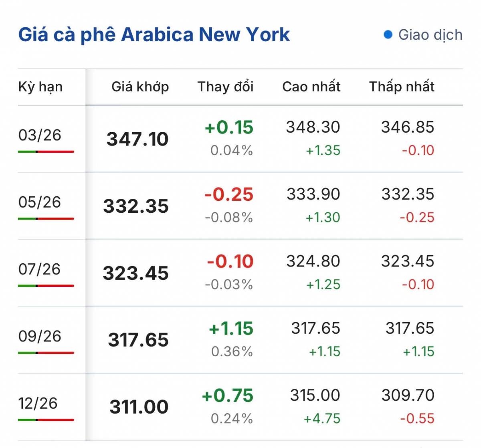Click the +1.15 change value in bold
This screenshot has height=448, width=481.
[231, 329]
